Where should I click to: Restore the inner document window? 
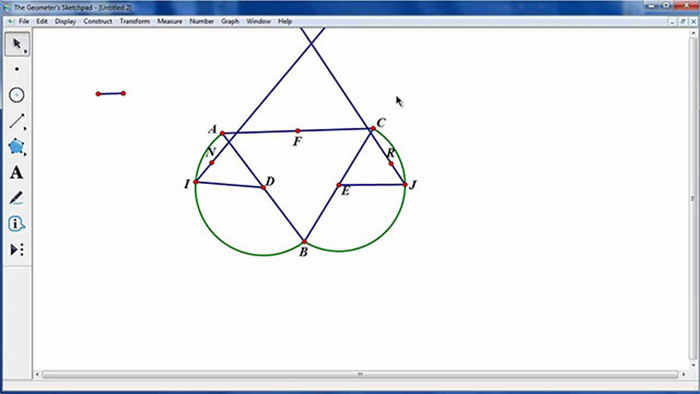(683, 21)
